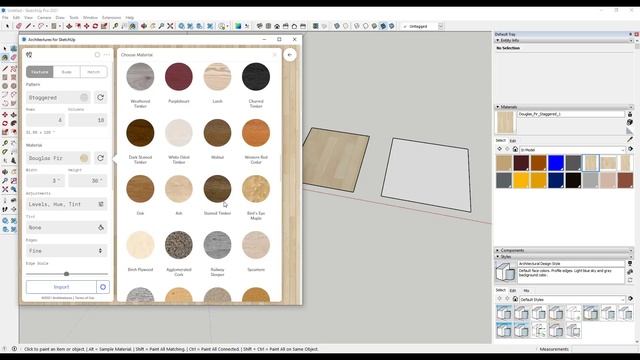Choose the Walnut material
Viewport: 640px width, 360px height.
[217, 133]
